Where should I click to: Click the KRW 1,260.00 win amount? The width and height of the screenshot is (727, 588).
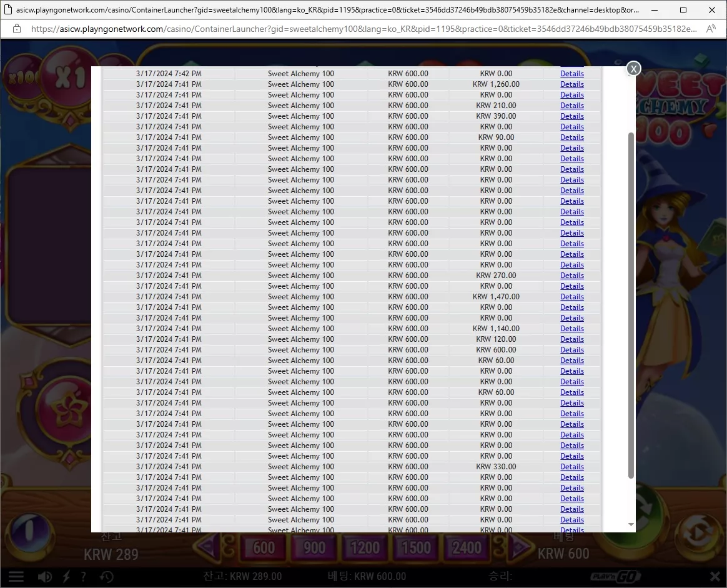point(496,84)
